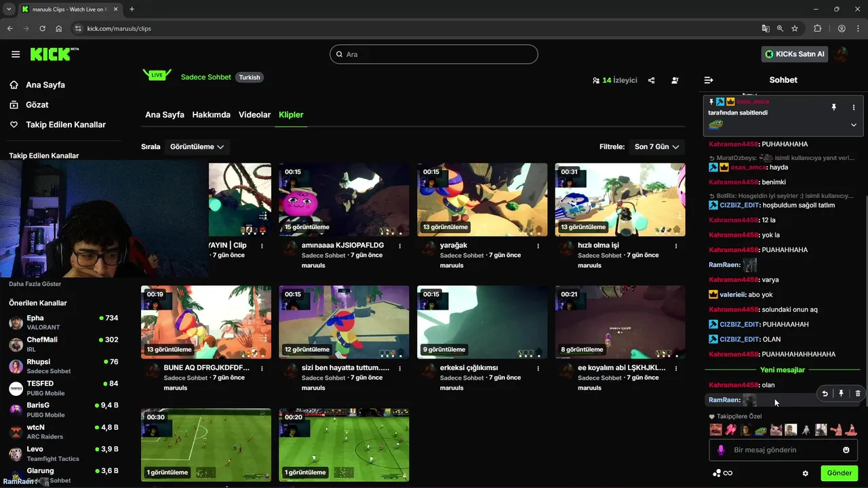Image resolution: width=868 pixels, height=488 pixels.
Task: Open options for 'ee koyalım abi' clip
Action: click(x=676, y=369)
